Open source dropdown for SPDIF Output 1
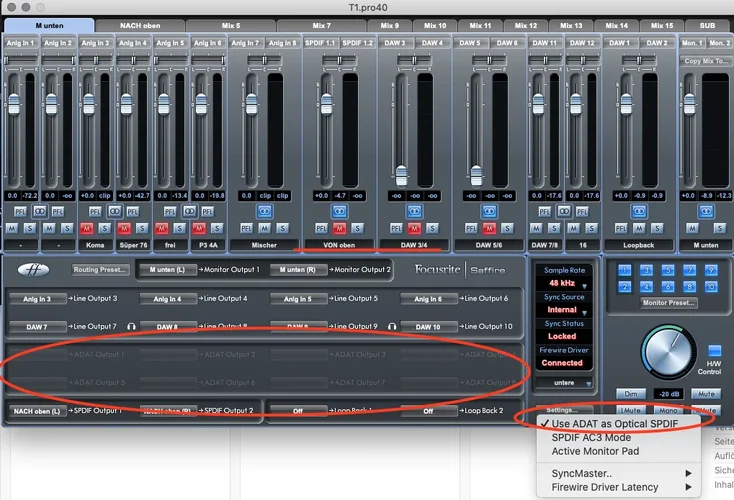The height and width of the screenshot is (500, 734). coord(37,411)
